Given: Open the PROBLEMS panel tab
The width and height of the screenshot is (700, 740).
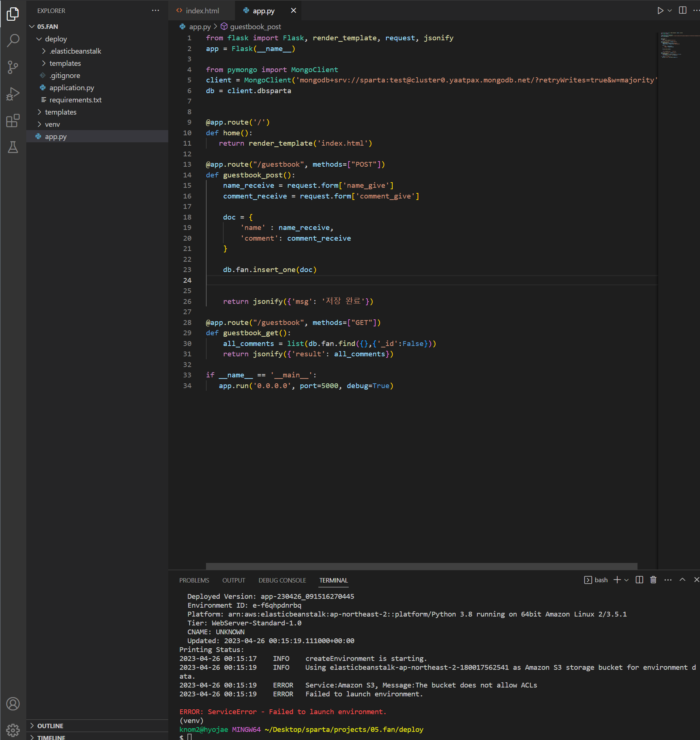Looking at the screenshot, I should [194, 580].
